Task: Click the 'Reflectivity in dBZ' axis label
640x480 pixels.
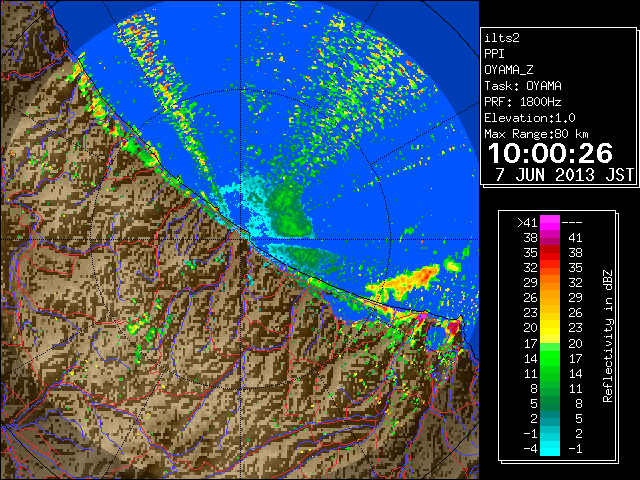Action: tap(608, 336)
